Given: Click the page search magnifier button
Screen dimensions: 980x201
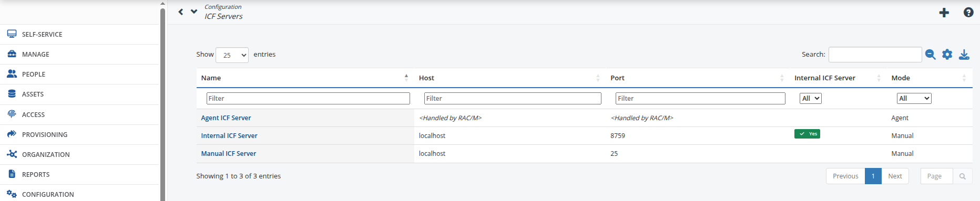Looking at the screenshot, I should 962,176.
